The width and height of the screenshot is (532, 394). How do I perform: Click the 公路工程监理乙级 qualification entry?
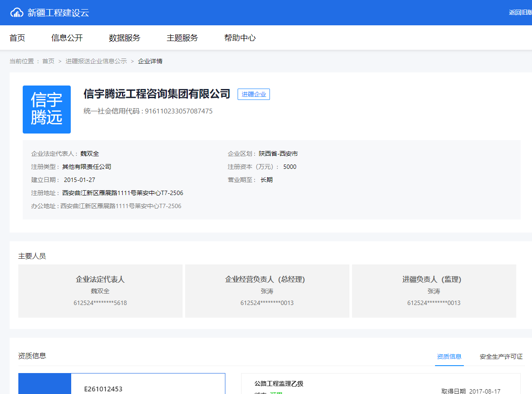277,384
